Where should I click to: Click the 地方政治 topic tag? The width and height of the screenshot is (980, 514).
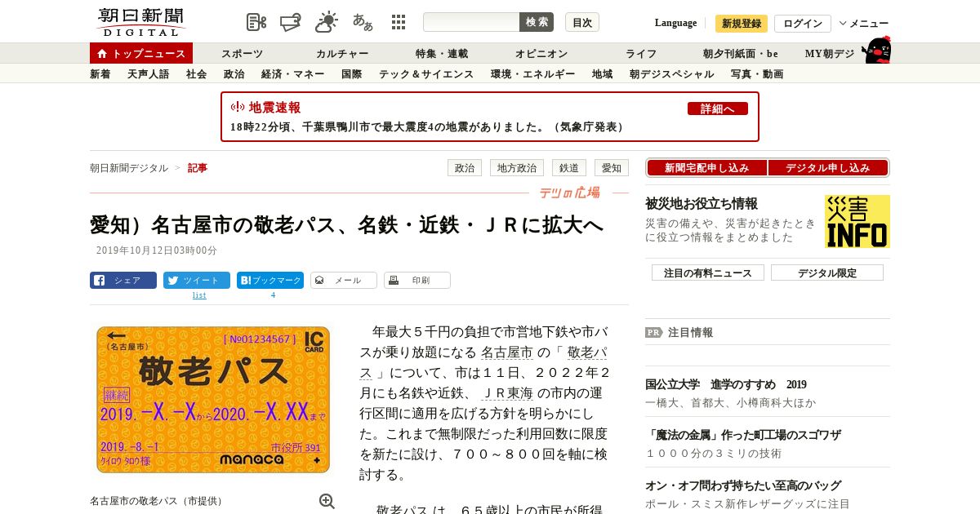517,168
